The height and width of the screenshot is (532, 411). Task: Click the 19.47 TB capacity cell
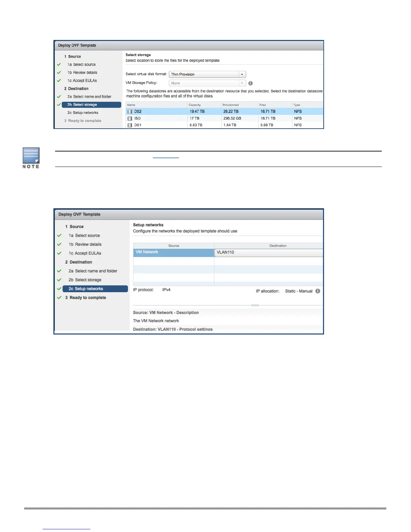click(197, 112)
